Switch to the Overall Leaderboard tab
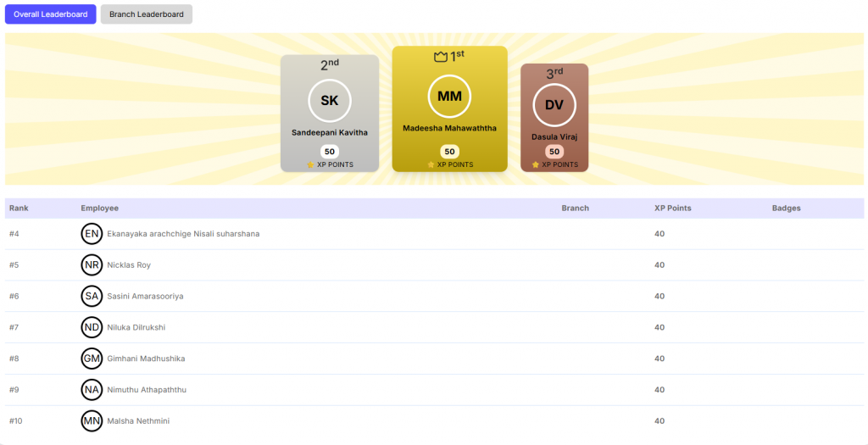This screenshot has height=445, width=868. [x=50, y=14]
